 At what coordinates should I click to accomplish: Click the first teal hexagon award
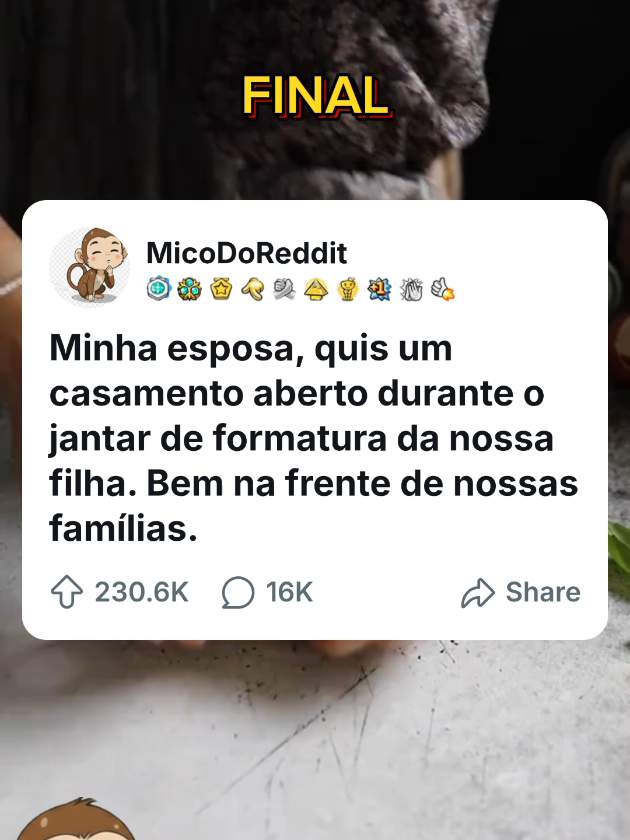click(x=159, y=289)
